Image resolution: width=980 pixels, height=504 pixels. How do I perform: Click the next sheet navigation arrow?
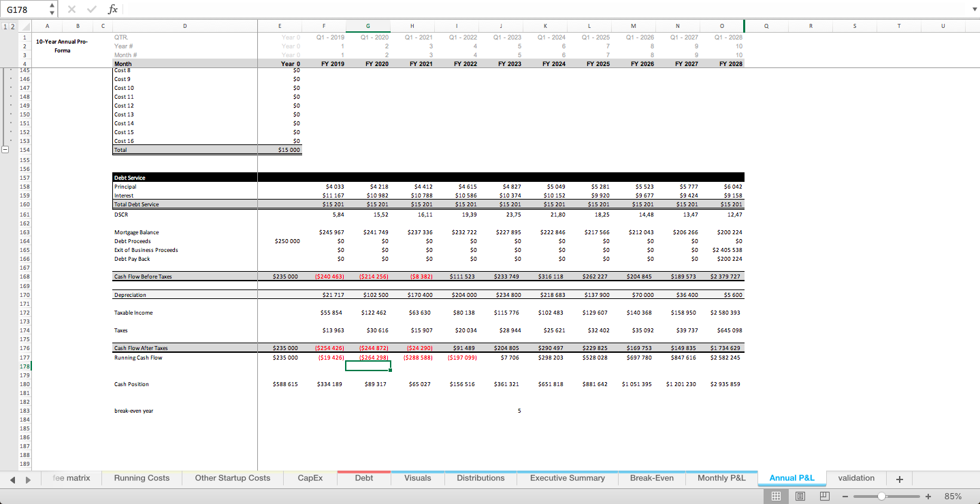28,480
